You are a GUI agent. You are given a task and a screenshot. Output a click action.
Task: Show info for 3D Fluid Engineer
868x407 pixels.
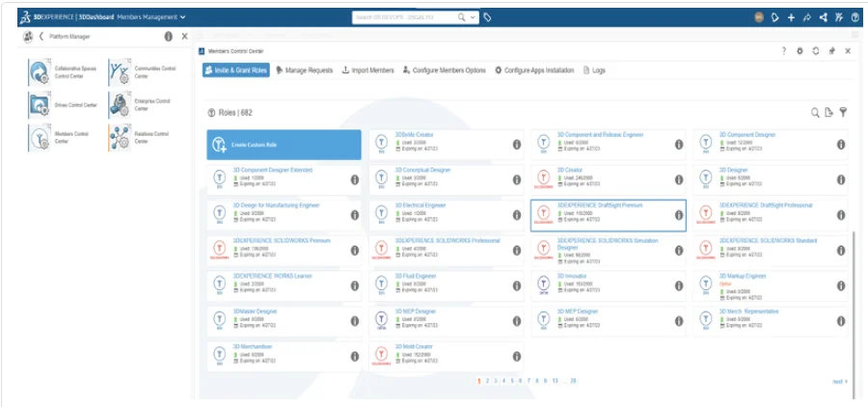click(x=517, y=285)
